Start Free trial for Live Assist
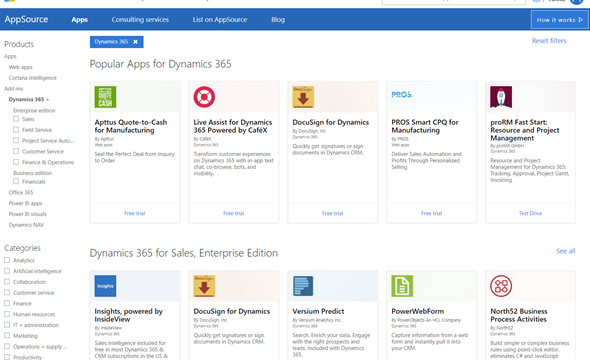Viewport: 590px width, 360px height. (234, 213)
